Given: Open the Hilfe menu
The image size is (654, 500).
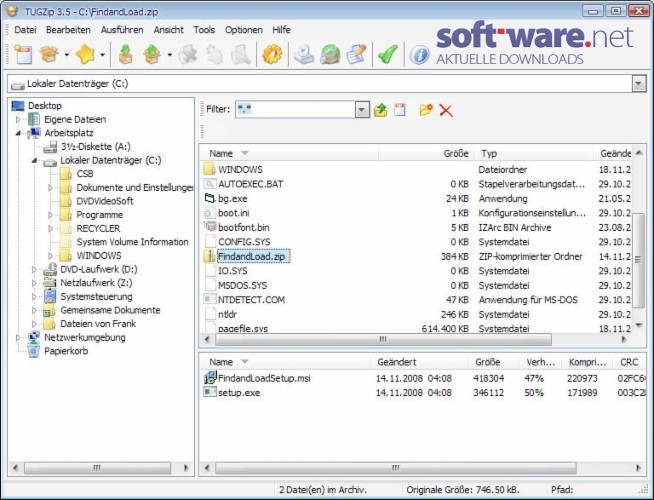Looking at the screenshot, I should [x=281, y=30].
